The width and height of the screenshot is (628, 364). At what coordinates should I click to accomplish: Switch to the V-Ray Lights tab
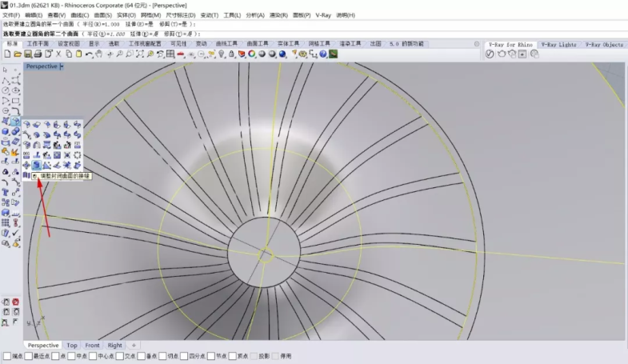pyautogui.click(x=558, y=45)
